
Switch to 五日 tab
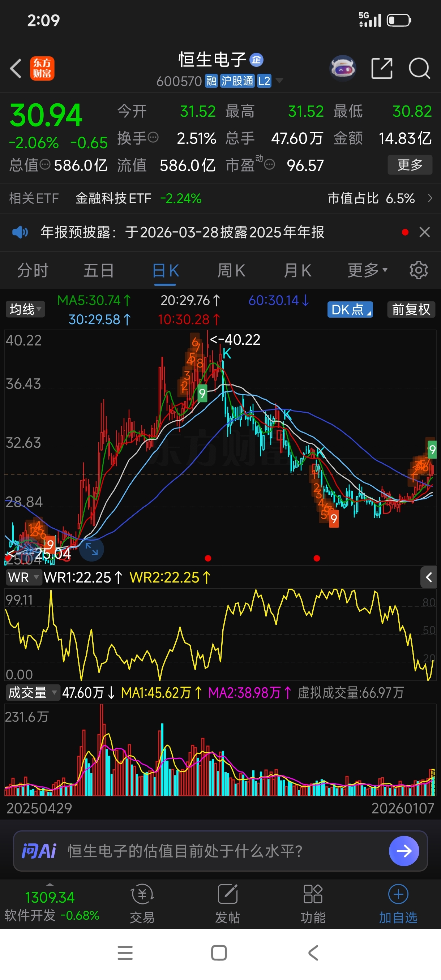(99, 271)
